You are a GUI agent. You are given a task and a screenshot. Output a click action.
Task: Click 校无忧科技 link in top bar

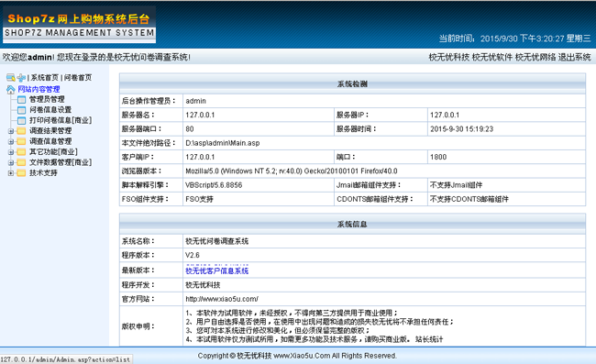(449, 58)
